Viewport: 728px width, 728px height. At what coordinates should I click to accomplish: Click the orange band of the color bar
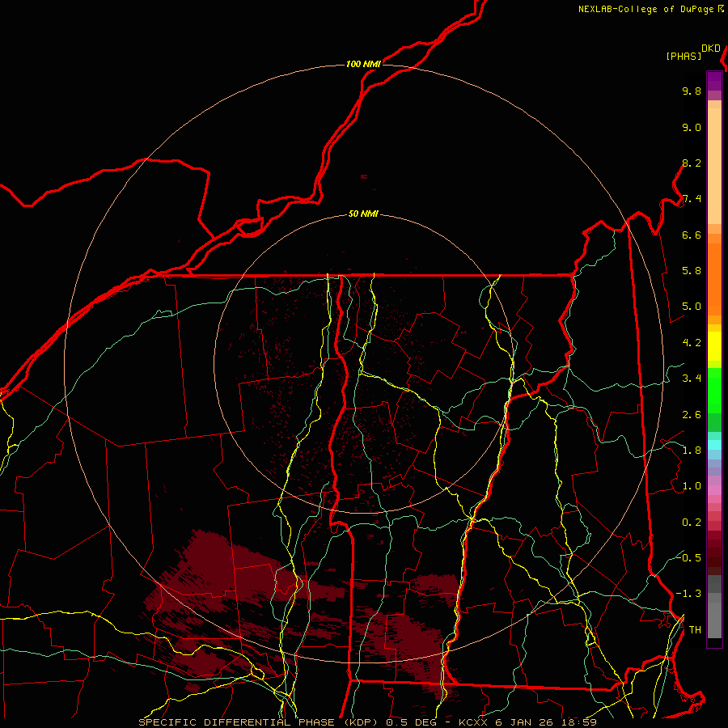[714, 278]
